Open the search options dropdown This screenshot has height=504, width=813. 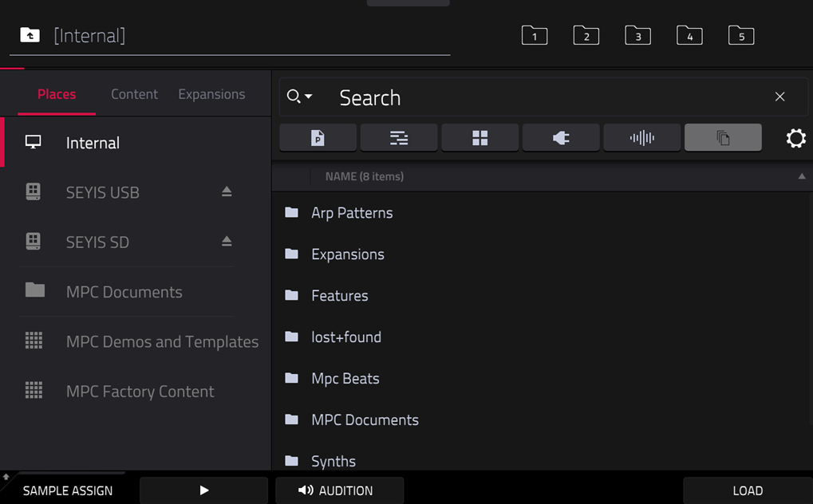(x=300, y=96)
